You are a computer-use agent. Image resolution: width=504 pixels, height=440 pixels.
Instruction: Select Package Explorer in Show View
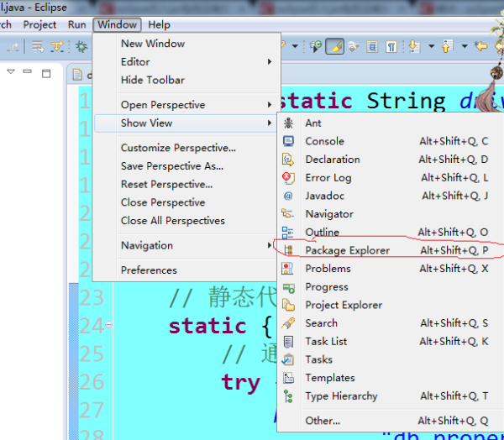pyautogui.click(x=347, y=250)
